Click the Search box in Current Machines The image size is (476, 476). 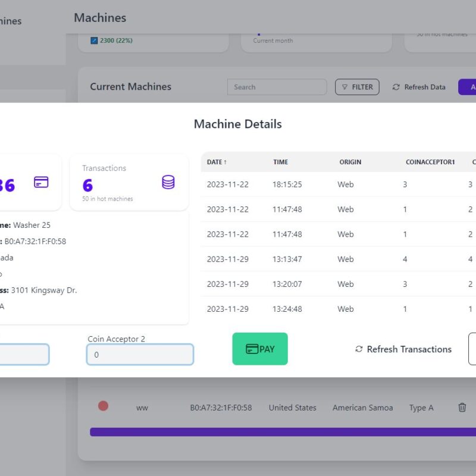pos(277,87)
